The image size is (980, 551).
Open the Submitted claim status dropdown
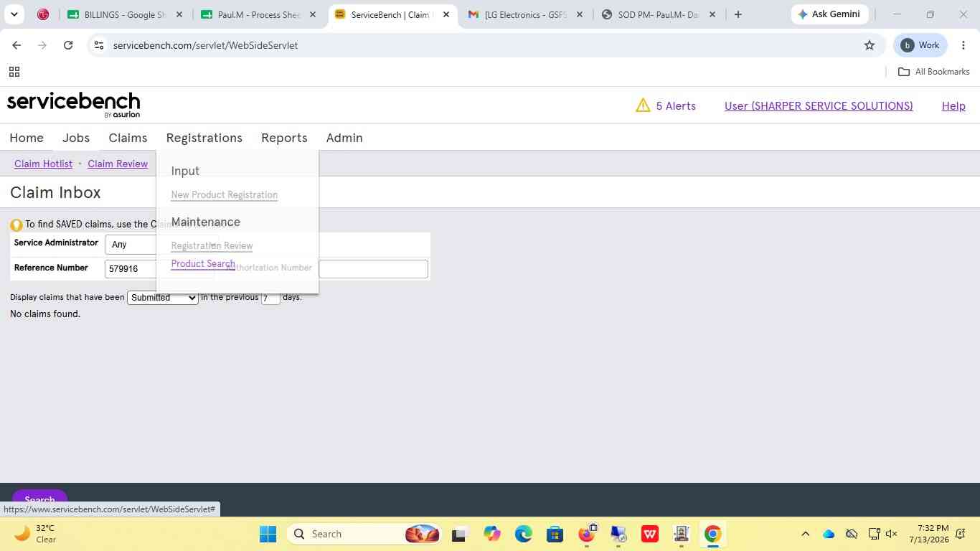click(163, 298)
